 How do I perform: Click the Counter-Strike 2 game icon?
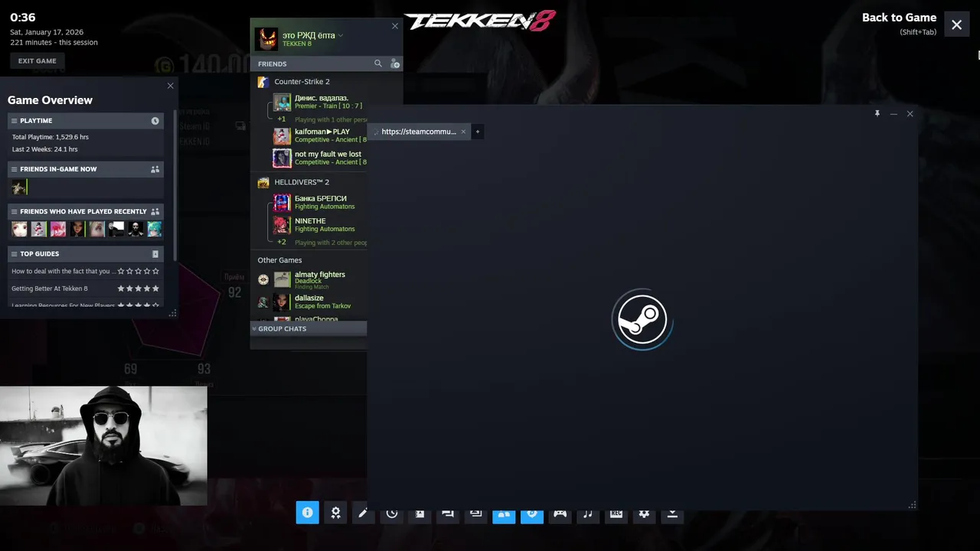coord(263,82)
